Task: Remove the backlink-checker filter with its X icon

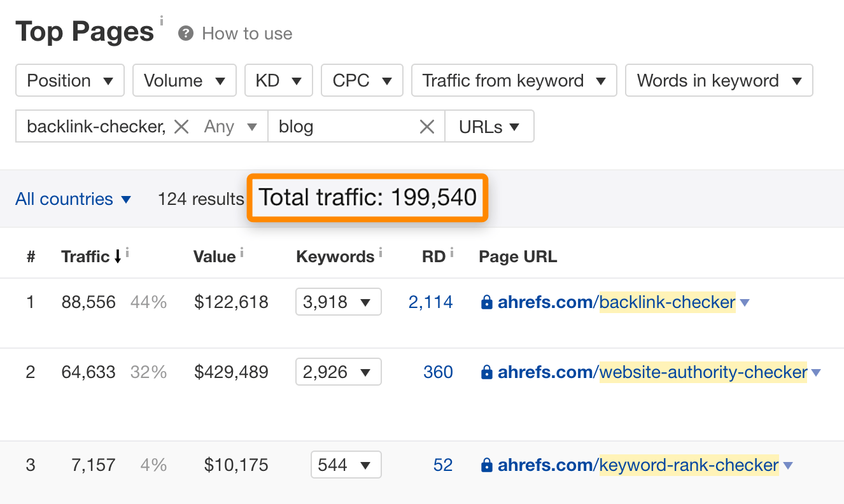Action: [x=181, y=126]
